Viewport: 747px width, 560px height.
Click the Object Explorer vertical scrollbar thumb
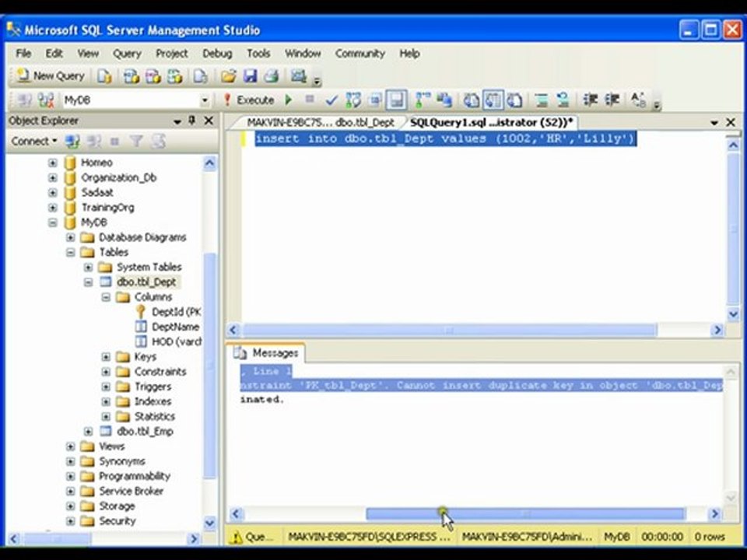tap(209, 365)
